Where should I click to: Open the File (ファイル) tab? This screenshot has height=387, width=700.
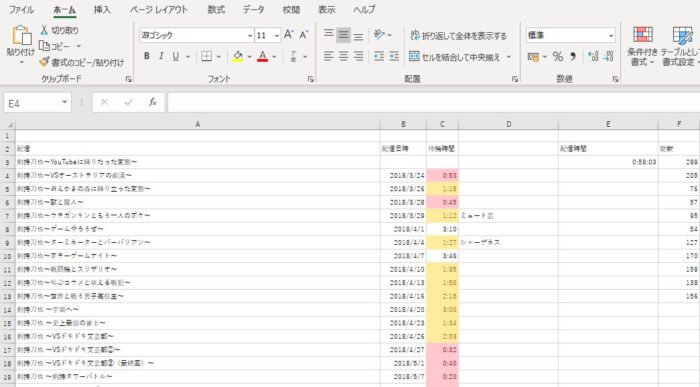[21, 9]
